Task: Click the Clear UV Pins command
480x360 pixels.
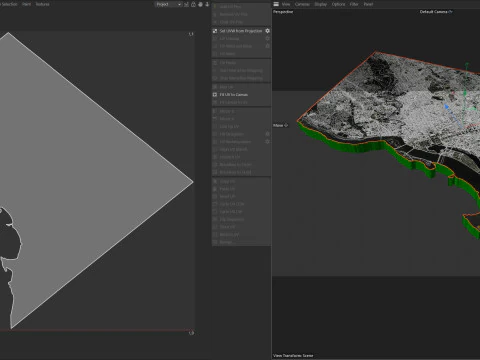Action: pyautogui.click(x=231, y=22)
